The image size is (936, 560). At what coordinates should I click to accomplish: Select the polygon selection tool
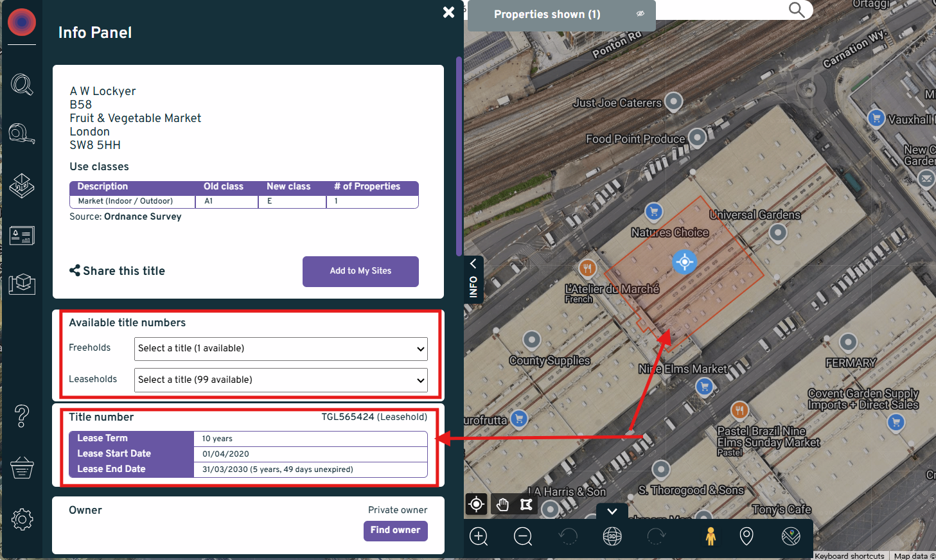tap(526, 504)
